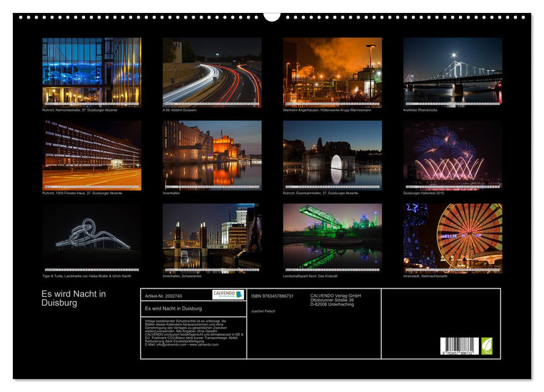
Task: Open the 1000-Fenster-Haus photo
Action: [92, 155]
